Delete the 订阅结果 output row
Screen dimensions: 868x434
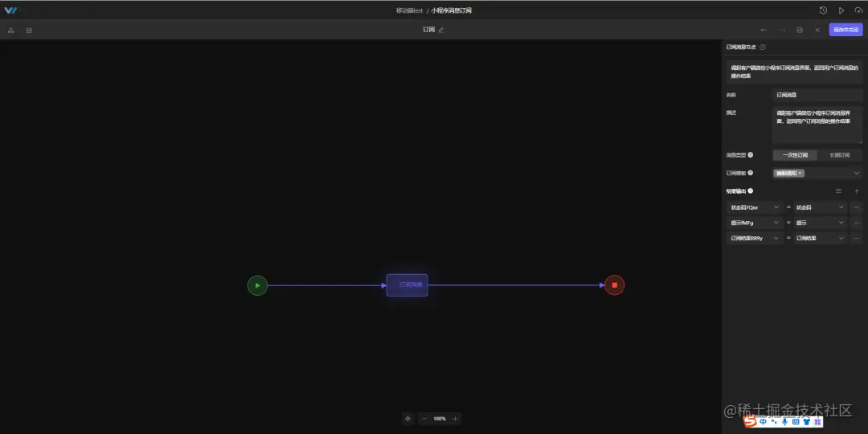pos(857,238)
